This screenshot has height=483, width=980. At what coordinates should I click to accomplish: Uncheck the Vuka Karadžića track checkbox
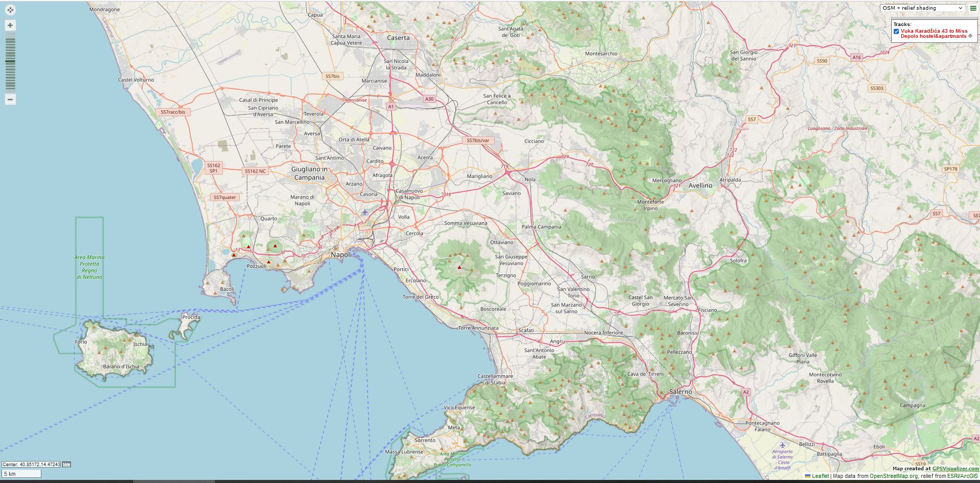pyautogui.click(x=896, y=32)
